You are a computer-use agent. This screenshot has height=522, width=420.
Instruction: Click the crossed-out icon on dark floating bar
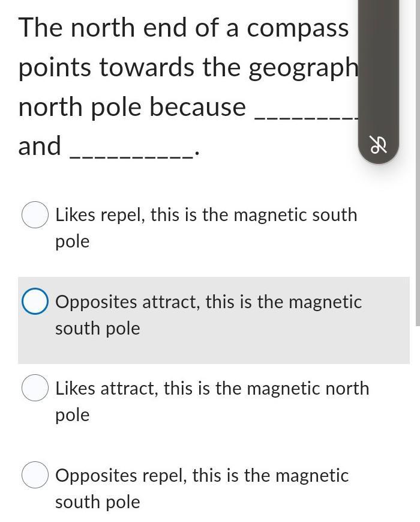point(378,145)
